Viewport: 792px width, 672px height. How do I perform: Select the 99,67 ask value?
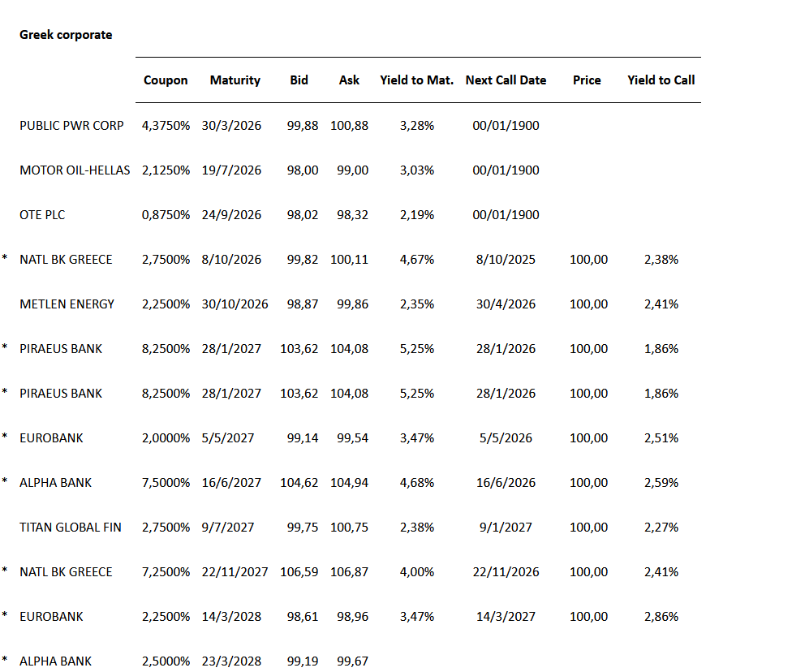353,661
